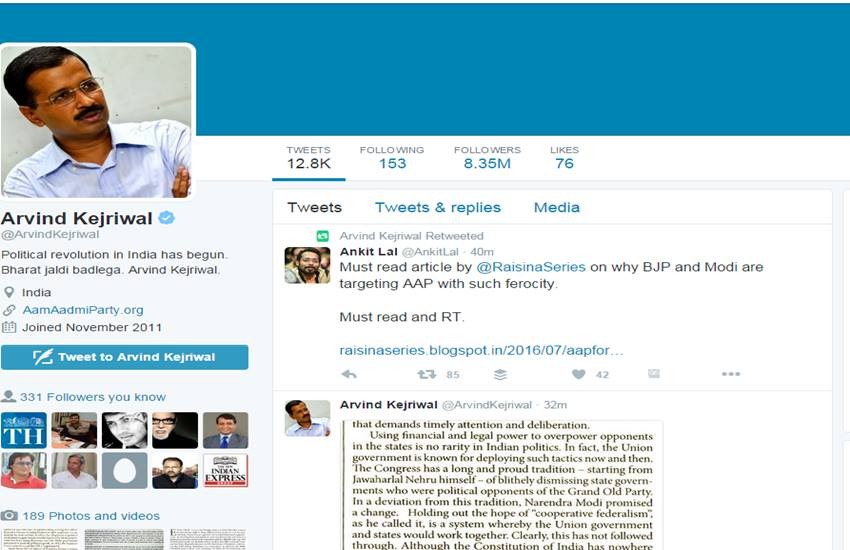Click the people icon beside Followers you know
Screen dimensions: 850x550
[8, 396]
